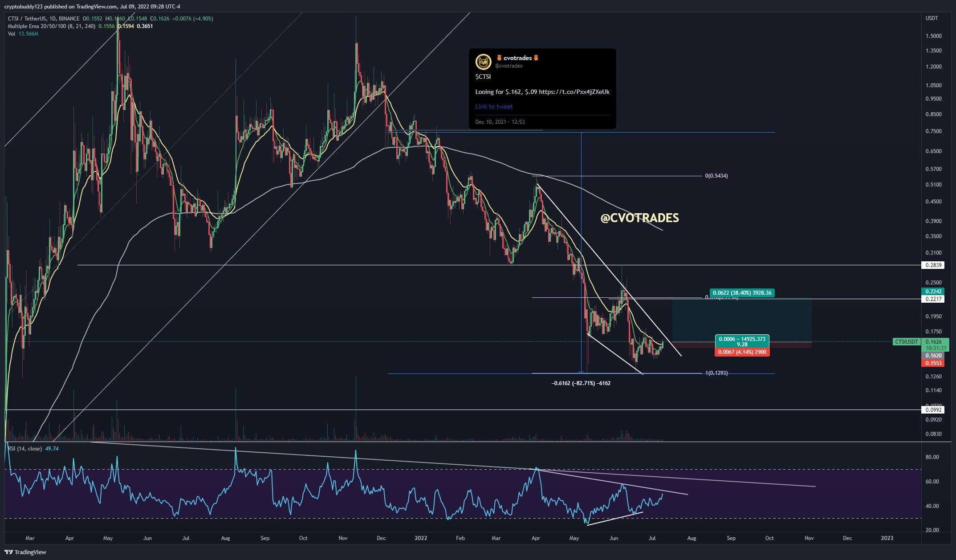Click the t.co URL in the tweet

(574, 92)
